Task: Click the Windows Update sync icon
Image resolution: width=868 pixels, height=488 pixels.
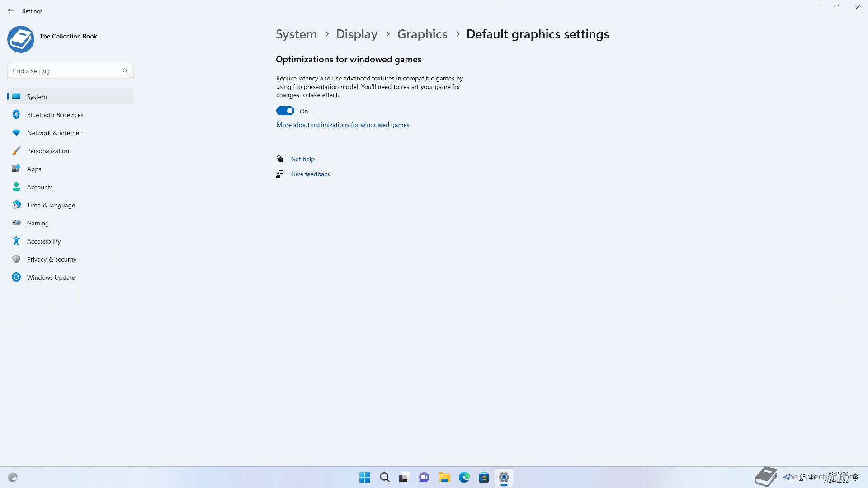Action: pos(16,277)
